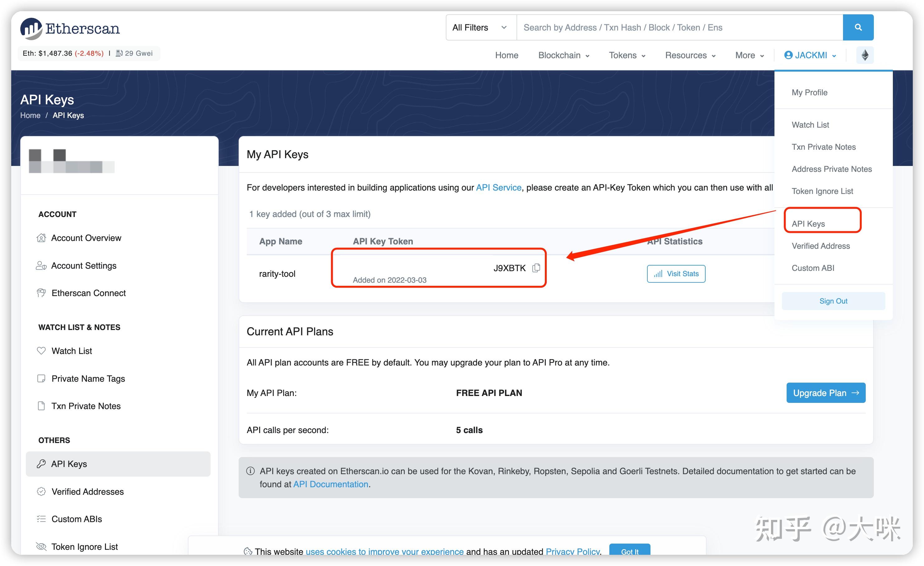Choose My Profile from the account menu

coord(809,92)
